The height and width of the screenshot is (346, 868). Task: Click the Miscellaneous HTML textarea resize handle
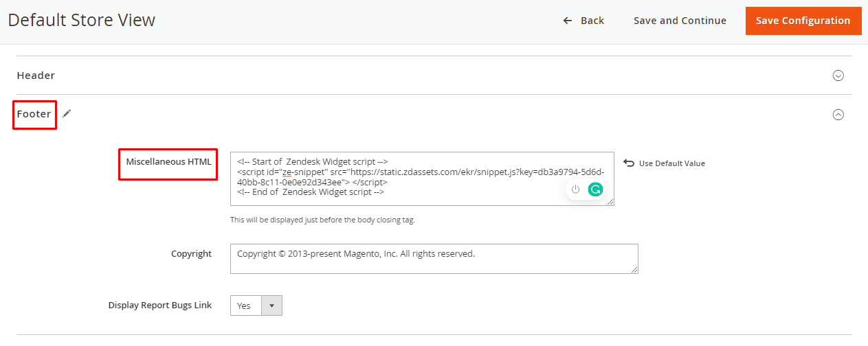click(610, 202)
